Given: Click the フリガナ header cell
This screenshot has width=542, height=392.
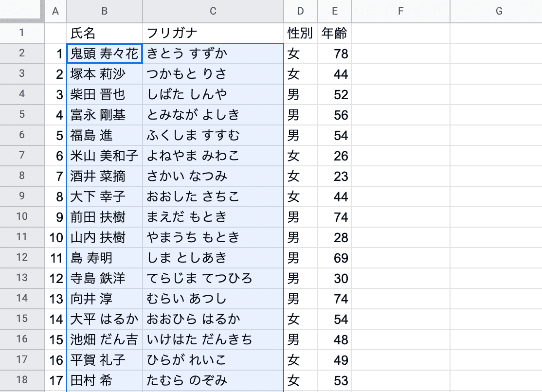Looking at the screenshot, I should (x=213, y=33).
